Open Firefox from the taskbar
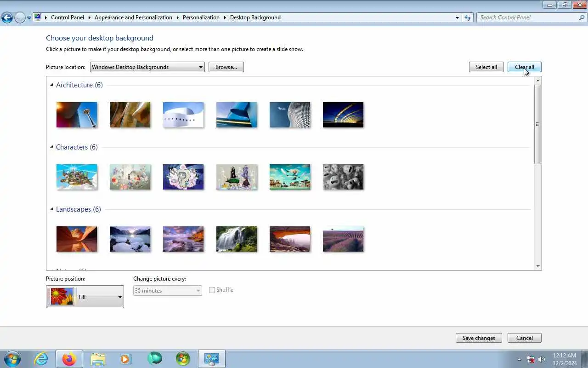Screen dimensions: 588x368 pyautogui.click(x=69, y=359)
